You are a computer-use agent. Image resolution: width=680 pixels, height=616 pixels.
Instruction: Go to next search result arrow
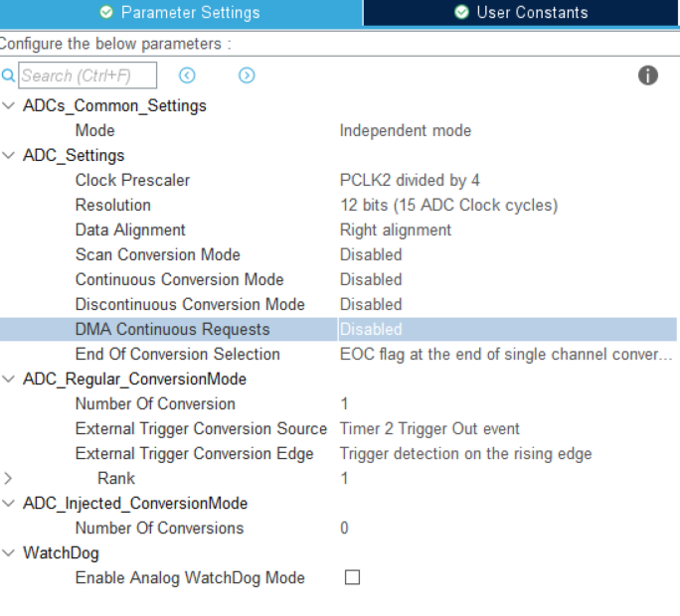coord(247,76)
